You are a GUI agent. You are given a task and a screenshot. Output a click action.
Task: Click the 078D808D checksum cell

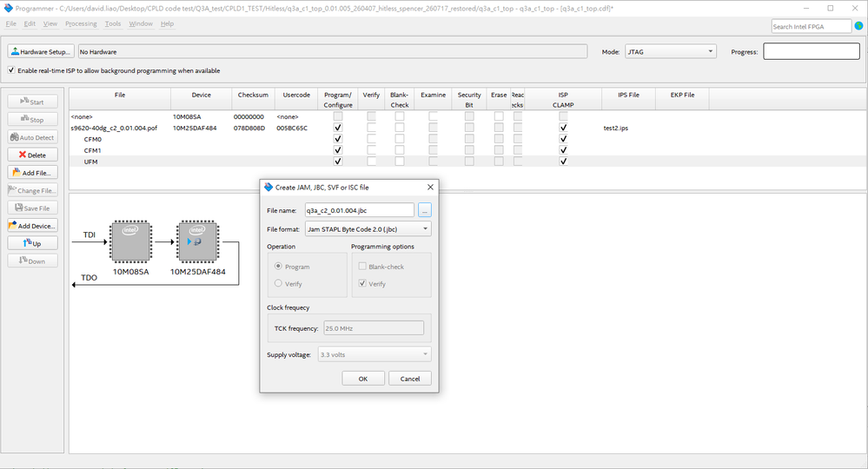[x=249, y=128]
